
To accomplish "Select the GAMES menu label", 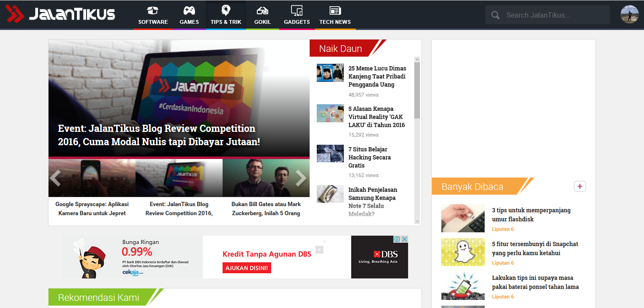I will (x=189, y=22).
